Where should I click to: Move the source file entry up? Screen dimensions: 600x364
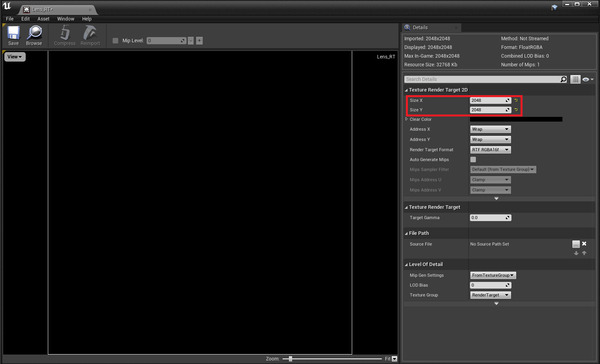tap(584, 253)
